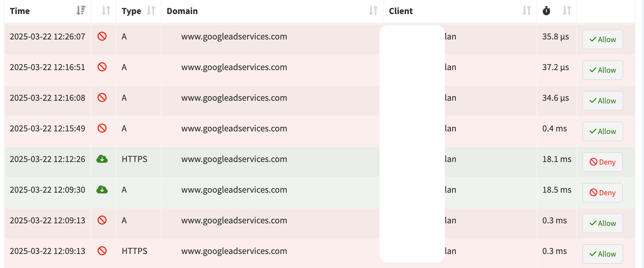644x268 pixels.
Task: Deny the domain from the 12:09:30 query
Action: coord(602,193)
